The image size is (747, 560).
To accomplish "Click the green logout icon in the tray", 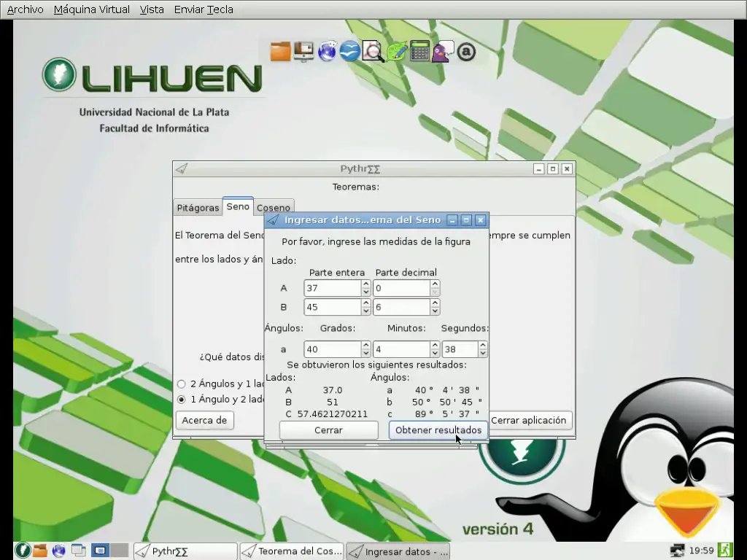I will (725, 551).
